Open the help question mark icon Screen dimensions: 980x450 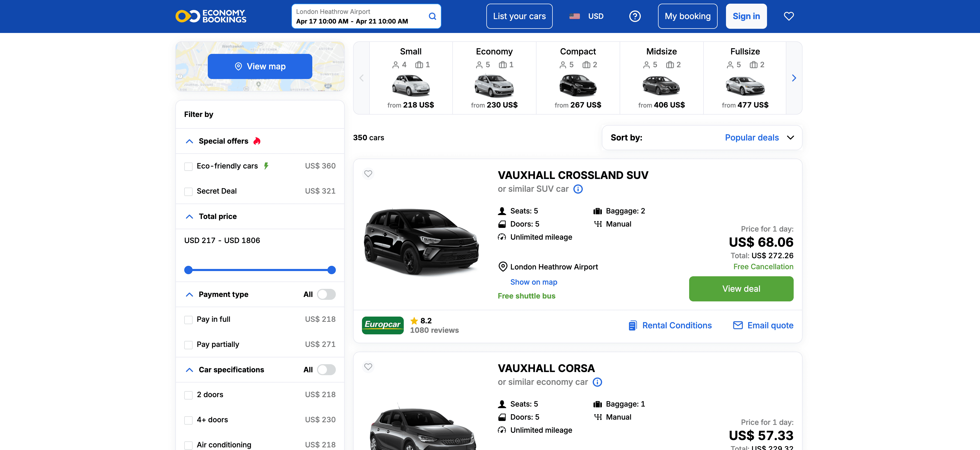click(635, 16)
